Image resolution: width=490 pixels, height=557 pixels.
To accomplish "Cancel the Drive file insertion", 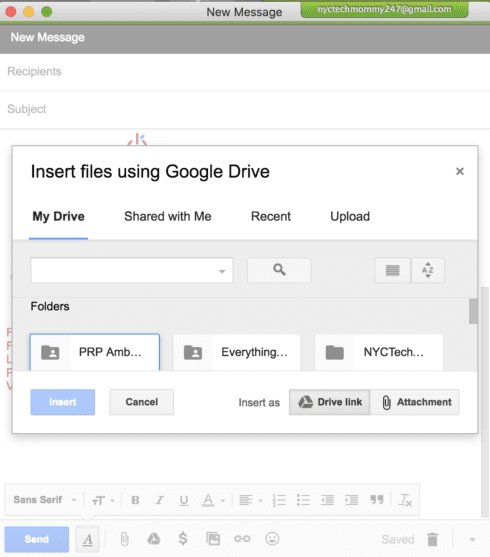I will coord(141,402).
